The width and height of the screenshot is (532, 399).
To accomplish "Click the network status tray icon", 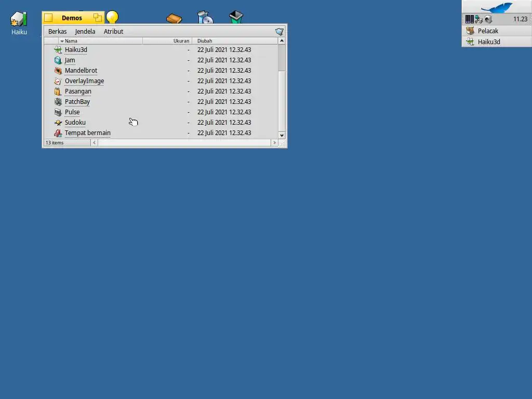I will [x=478, y=19].
